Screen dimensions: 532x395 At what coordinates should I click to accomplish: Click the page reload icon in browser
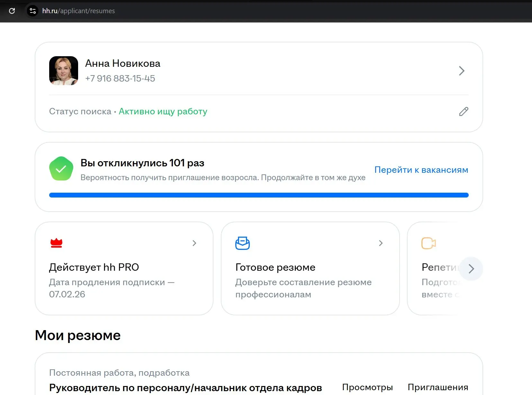pos(12,11)
